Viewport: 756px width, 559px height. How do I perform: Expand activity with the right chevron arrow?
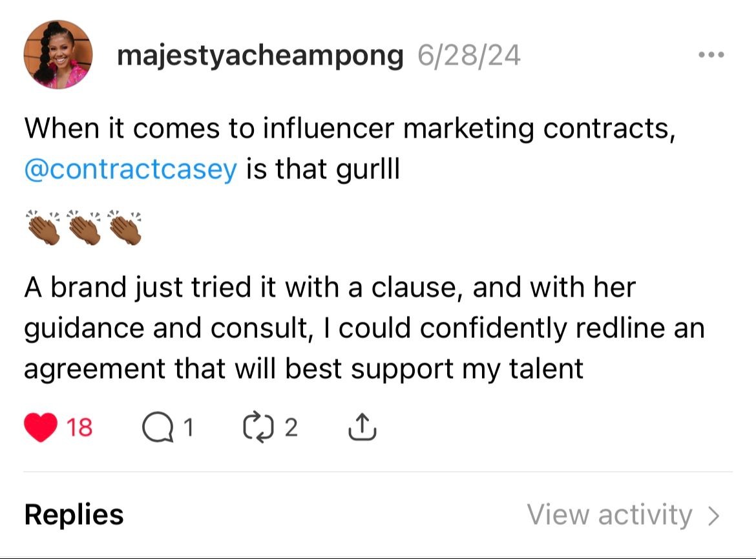(x=713, y=516)
